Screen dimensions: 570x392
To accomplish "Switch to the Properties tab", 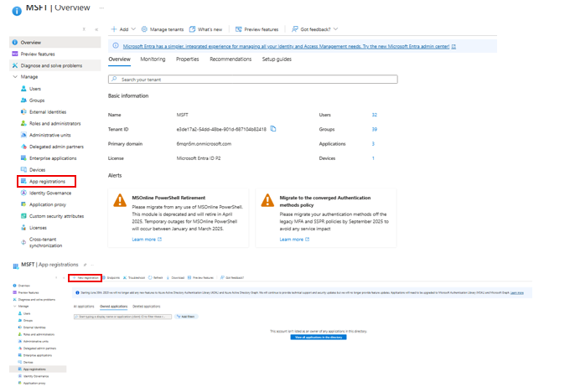I will 187,59.
